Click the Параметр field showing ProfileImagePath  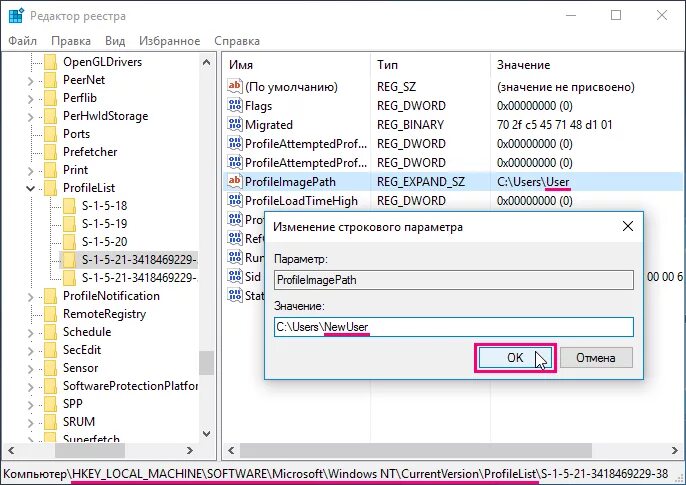[454, 280]
